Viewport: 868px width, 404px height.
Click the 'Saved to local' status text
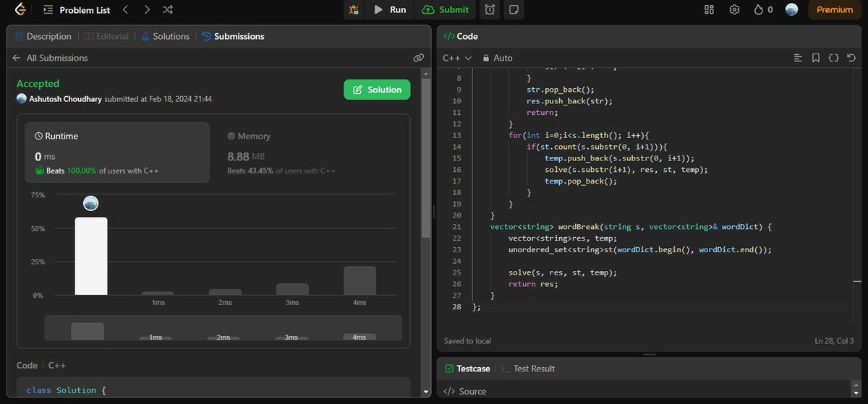(x=467, y=341)
